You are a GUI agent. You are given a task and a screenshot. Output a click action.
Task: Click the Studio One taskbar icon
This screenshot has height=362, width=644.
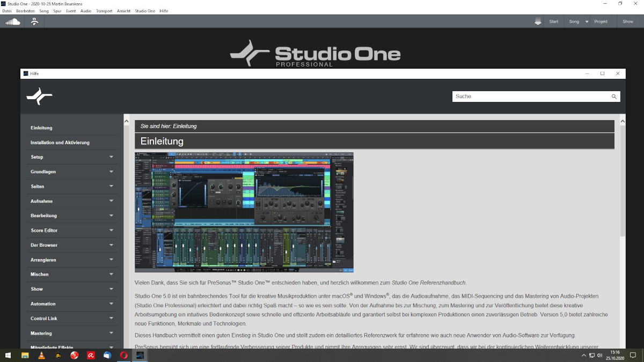[x=140, y=355]
